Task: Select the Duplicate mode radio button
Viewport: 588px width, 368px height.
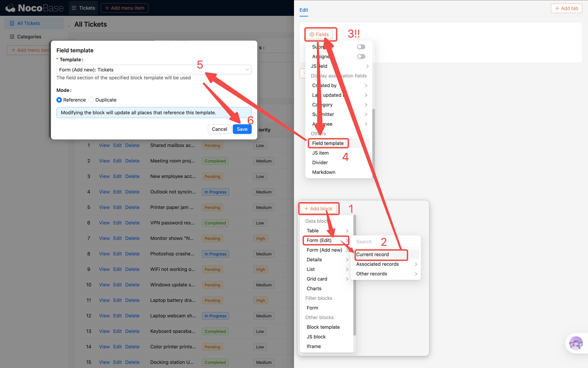Action: click(x=91, y=100)
